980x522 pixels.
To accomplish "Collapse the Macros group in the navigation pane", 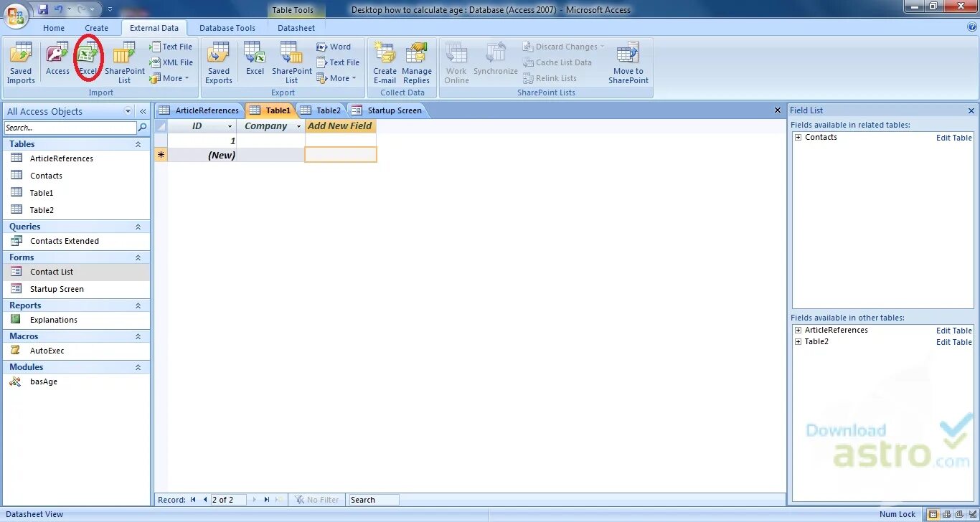I will tap(138, 336).
